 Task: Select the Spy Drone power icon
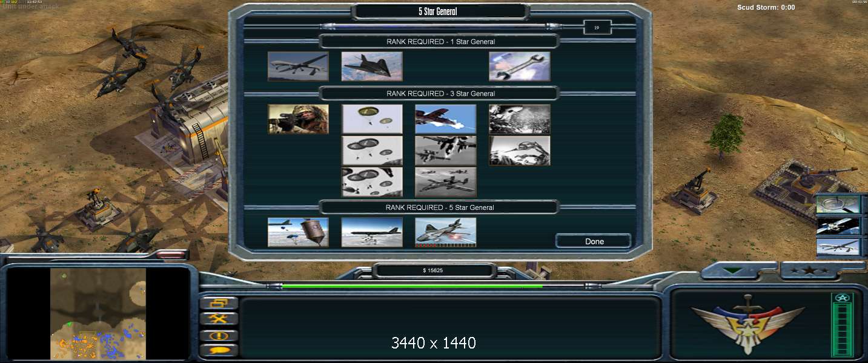(298, 66)
